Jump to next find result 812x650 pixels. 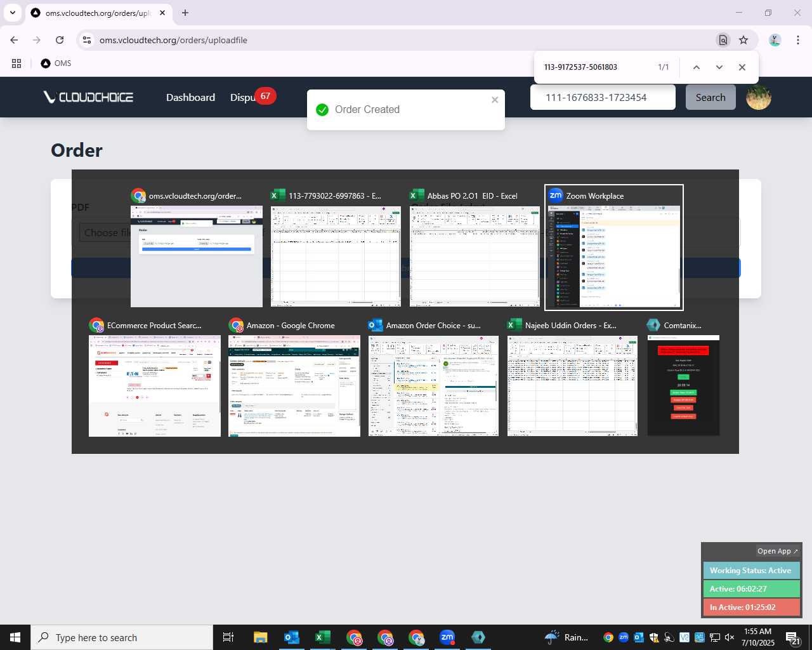coord(719,67)
